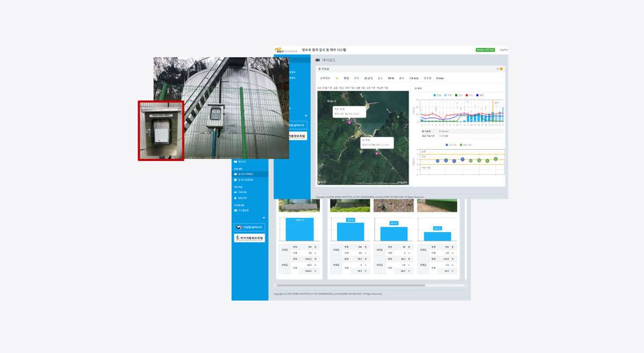Click the green MOBILE button in the header

[x=485, y=50]
